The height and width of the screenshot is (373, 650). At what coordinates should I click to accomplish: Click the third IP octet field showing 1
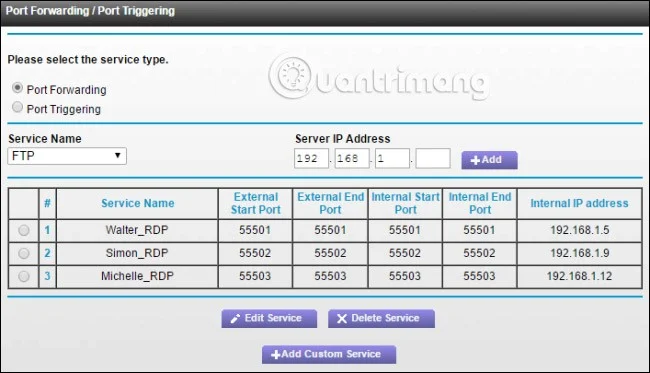pos(392,158)
